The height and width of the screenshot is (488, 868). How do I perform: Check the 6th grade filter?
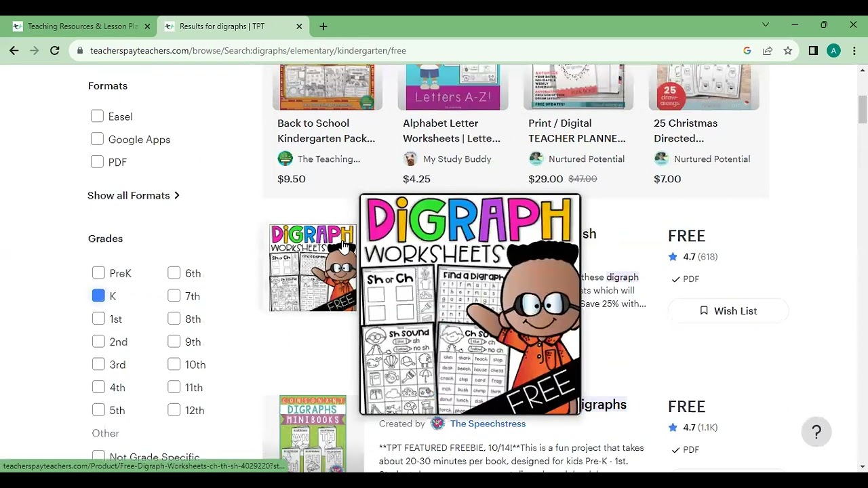pyautogui.click(x=174, y=273)
